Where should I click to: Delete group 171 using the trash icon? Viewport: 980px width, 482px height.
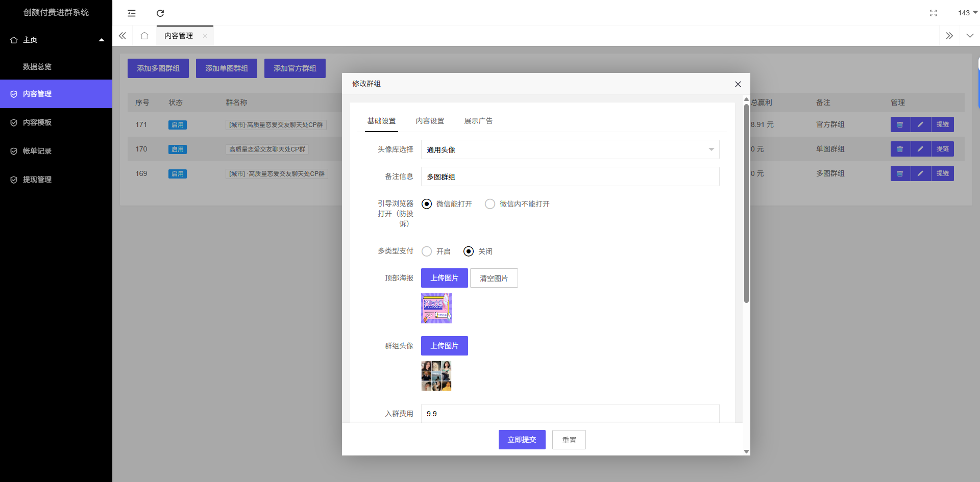[900, 124]
